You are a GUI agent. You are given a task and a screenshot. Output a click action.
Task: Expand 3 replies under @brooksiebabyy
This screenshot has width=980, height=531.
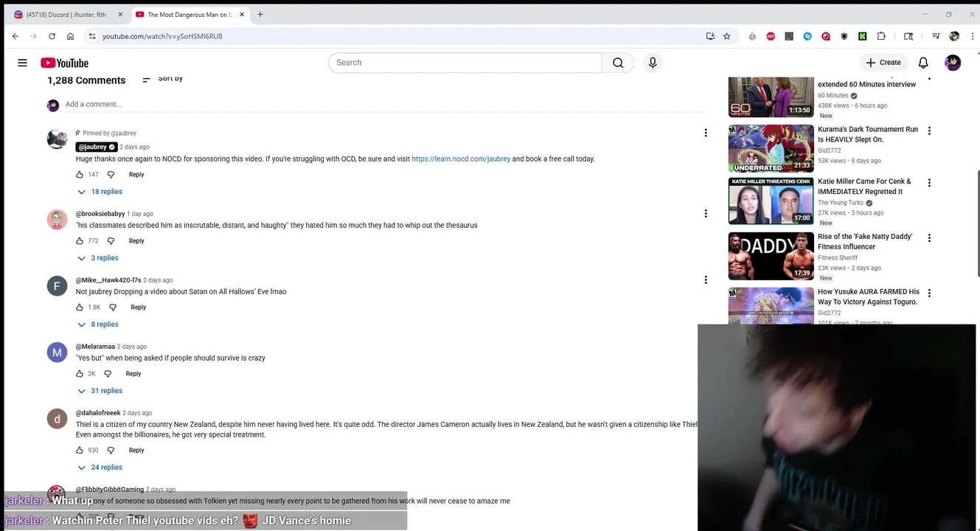tap(98, 258)
